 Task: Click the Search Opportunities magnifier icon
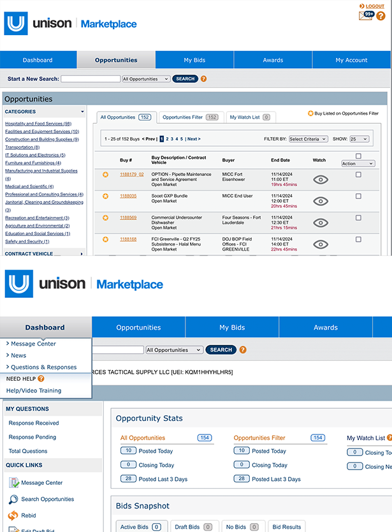point(13,499)
